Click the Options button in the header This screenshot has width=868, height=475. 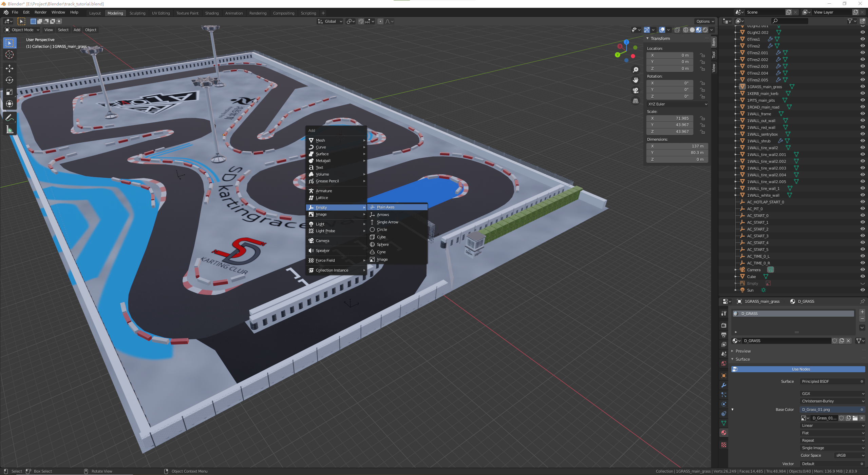click(705, 21)
